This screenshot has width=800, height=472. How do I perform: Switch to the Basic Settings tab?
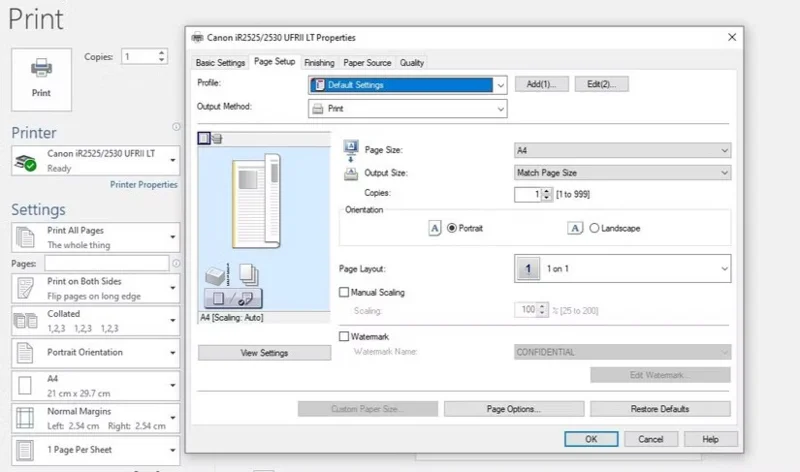click(220, 63)
